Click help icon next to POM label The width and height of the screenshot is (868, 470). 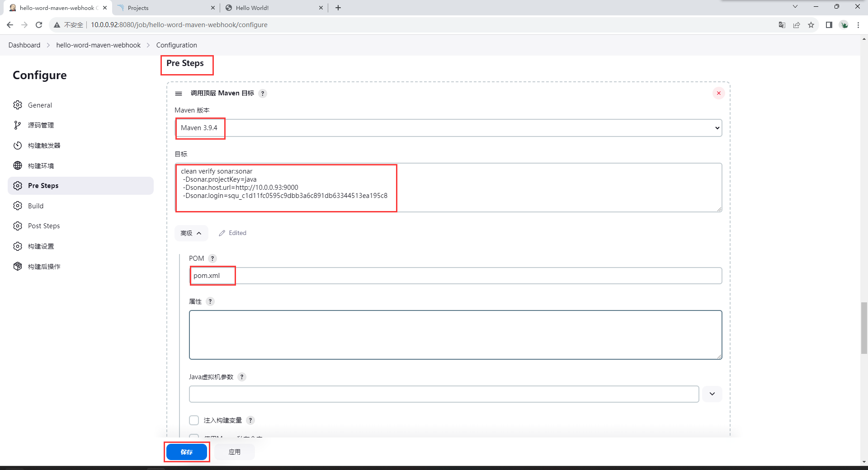tap(212, 258)
